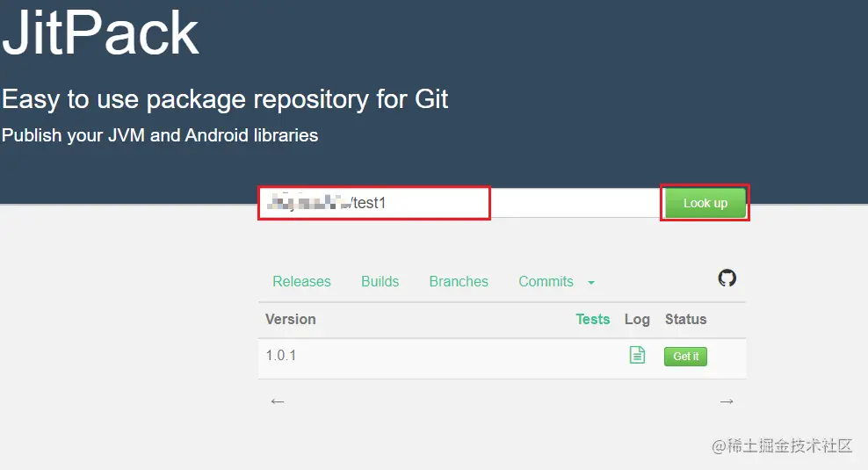
Task: Click the Publish JVM and Android libraries text
Action: tap(160, 135)
